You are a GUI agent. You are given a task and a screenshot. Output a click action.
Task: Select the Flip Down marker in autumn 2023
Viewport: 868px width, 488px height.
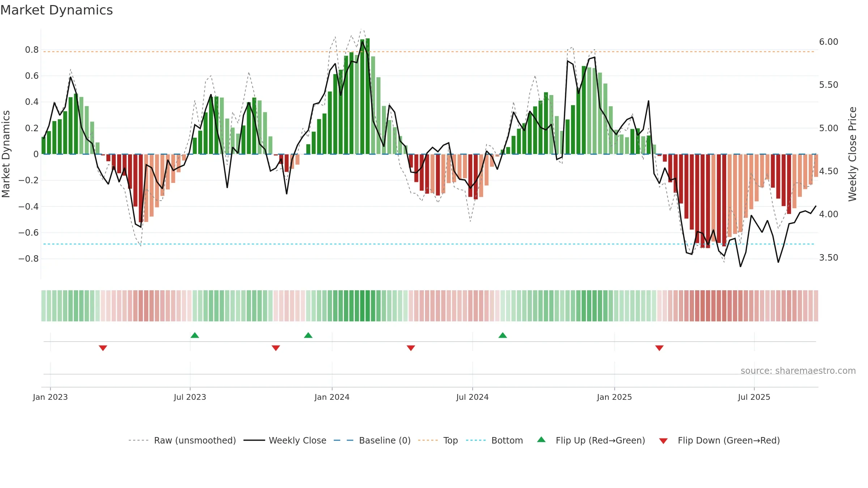coord(276,348)
